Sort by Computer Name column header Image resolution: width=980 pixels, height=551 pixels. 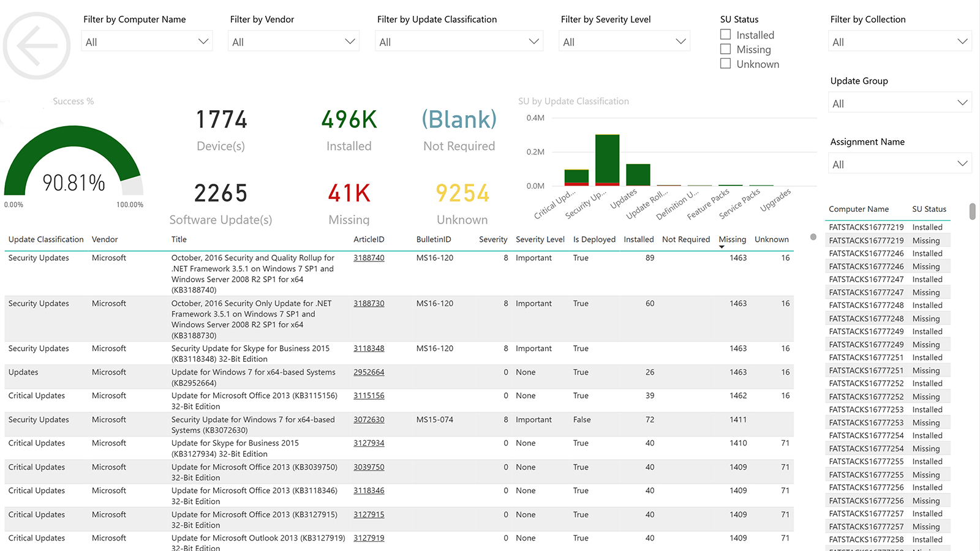point(859,209)
